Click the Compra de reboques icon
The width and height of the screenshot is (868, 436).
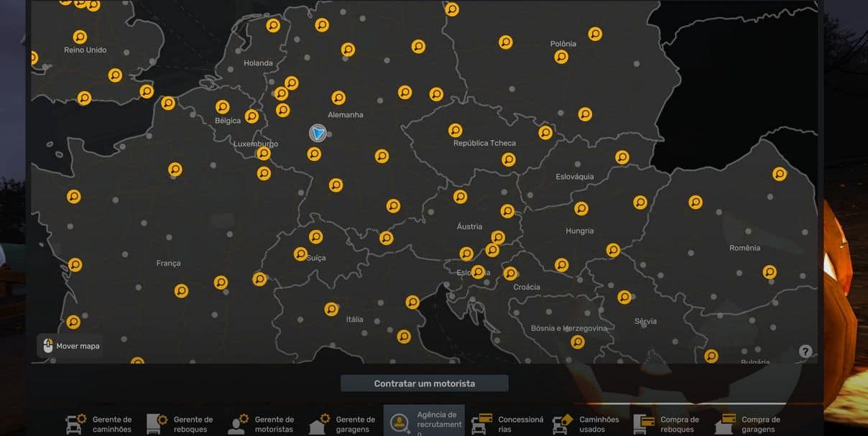tap(643, 423)
